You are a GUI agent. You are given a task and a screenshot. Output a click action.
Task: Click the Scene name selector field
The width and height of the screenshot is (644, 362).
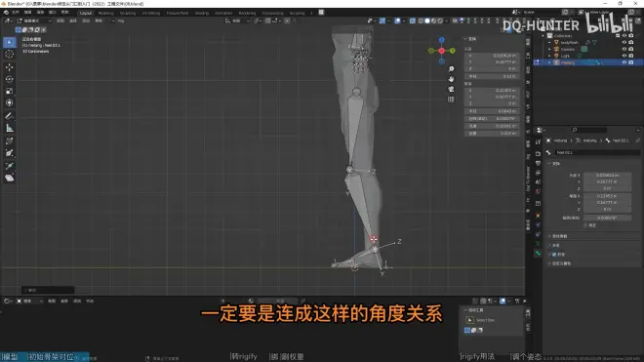pyautogui.click(x=541, y=13)
